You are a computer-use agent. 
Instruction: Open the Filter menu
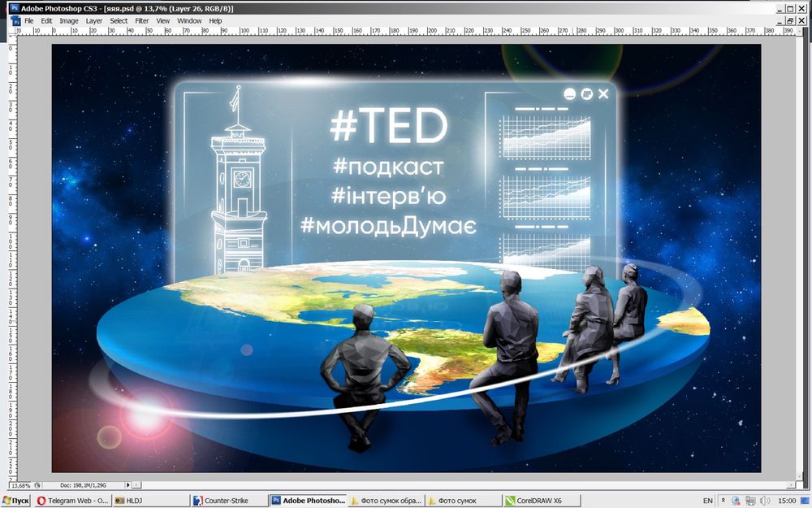pos(142,21)
